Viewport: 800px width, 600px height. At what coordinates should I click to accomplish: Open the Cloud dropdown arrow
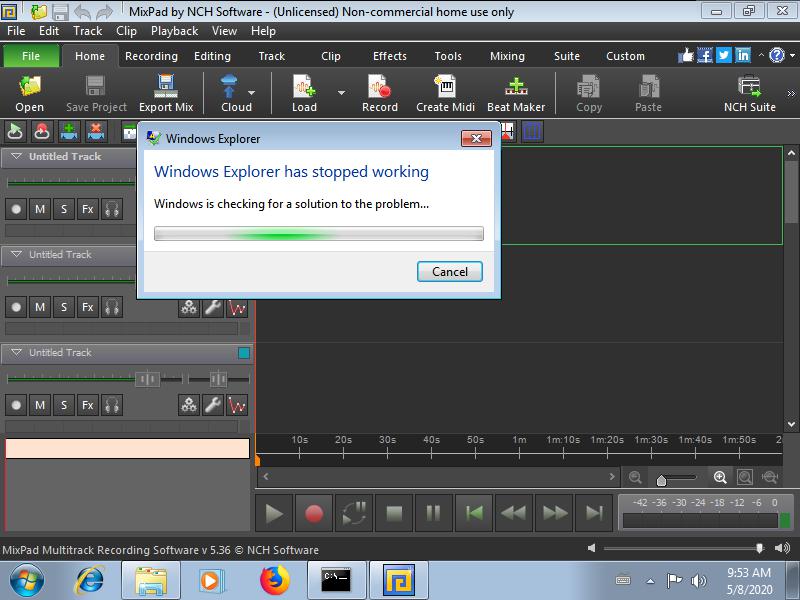pos(252,93)
